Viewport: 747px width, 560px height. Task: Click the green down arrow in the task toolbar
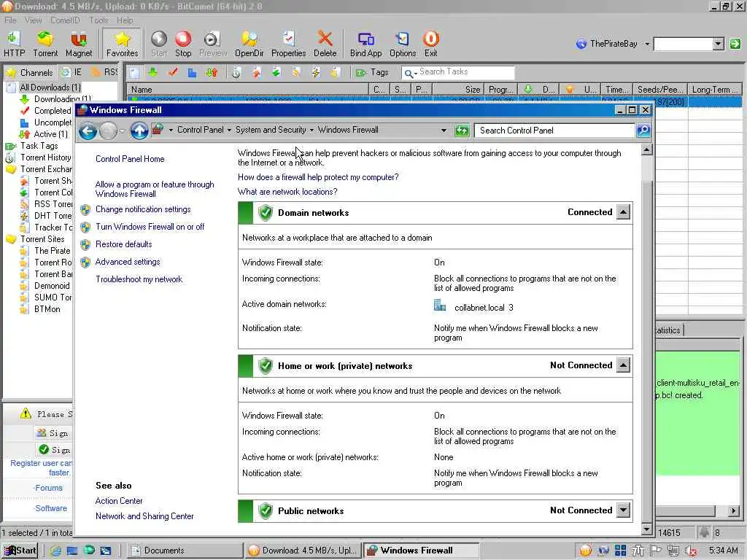[152, 72]
